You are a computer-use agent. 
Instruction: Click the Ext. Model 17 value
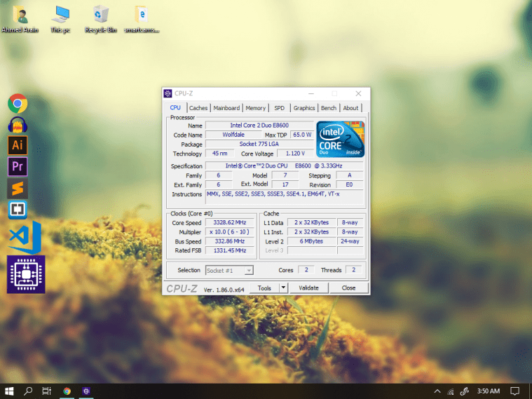point(285,184)
